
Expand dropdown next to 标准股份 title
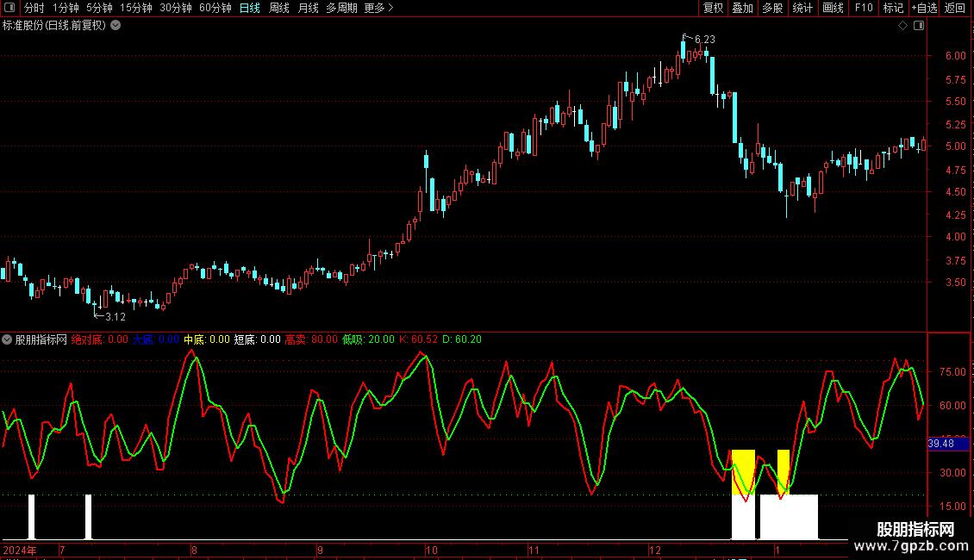pos(116,26)
